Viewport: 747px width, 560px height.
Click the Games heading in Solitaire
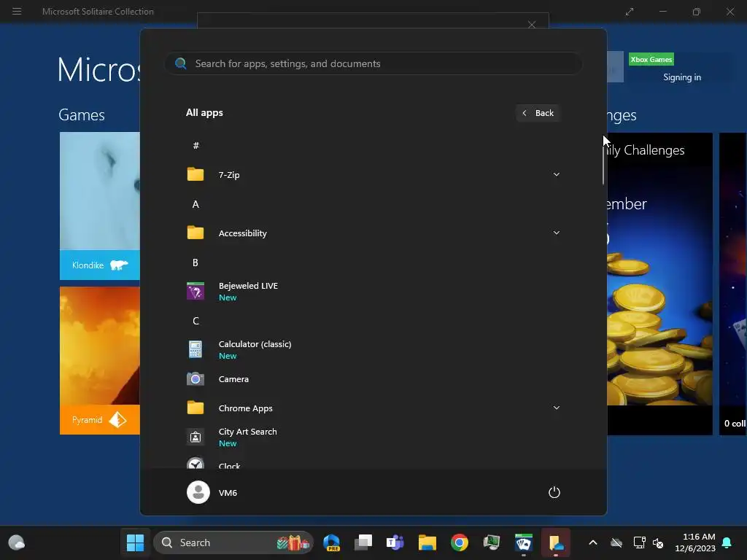pos(82,114)
